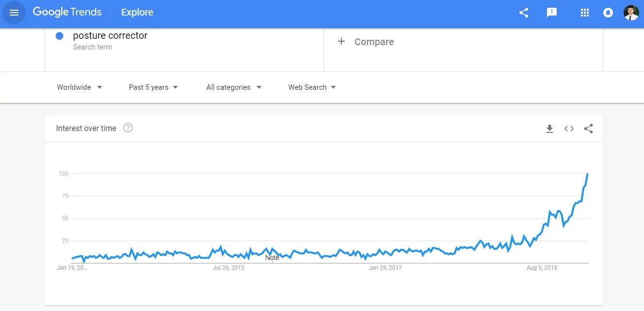644x311 pixels.
Task: Download the Interest over time CSV
Action: [x=549, y=129]
